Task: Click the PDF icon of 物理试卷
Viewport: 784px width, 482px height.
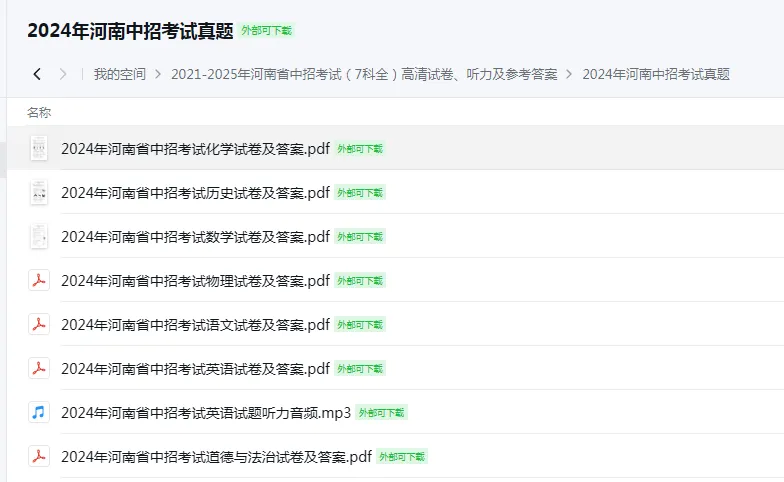Action: (x=38, y=280)
